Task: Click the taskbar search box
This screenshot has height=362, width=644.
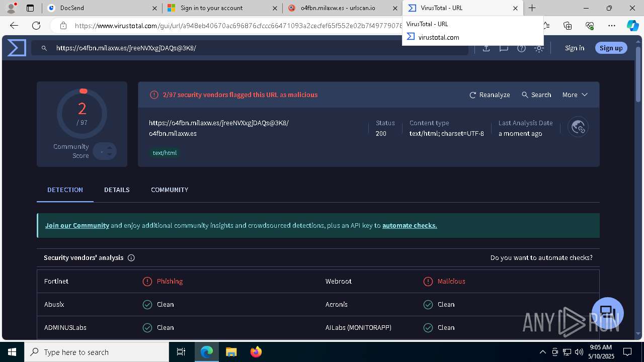Action: 97,352
